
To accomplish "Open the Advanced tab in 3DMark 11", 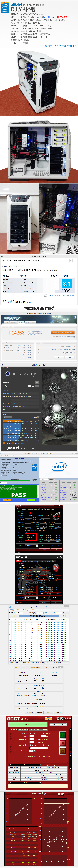I will [14, 322].
